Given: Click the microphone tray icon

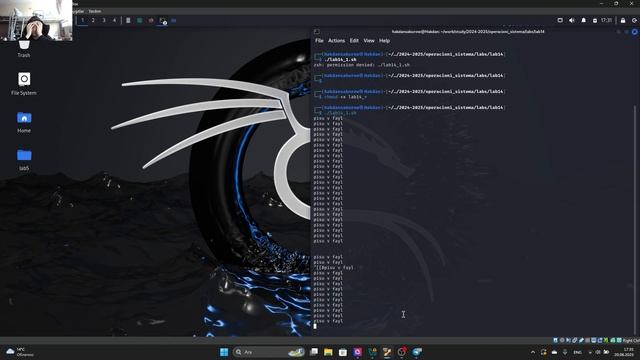Looking at the screenshot, I should (x=565, y=352).
